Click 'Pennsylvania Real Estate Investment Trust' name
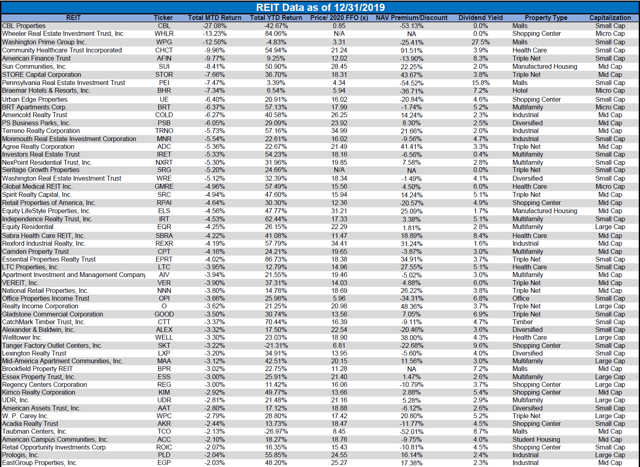 [64, 82]
